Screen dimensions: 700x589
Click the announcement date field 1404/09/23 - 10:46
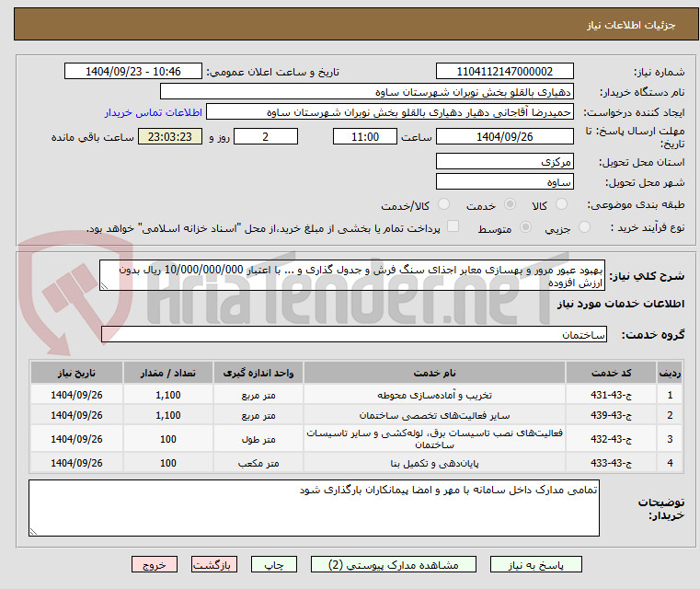(133, 72)
